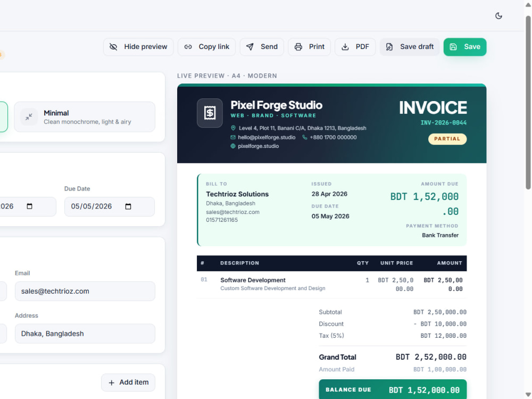Click the globe icon beside pixelforge.studio
The width and height of the screenshot is (532, 399).
point(233,146)
